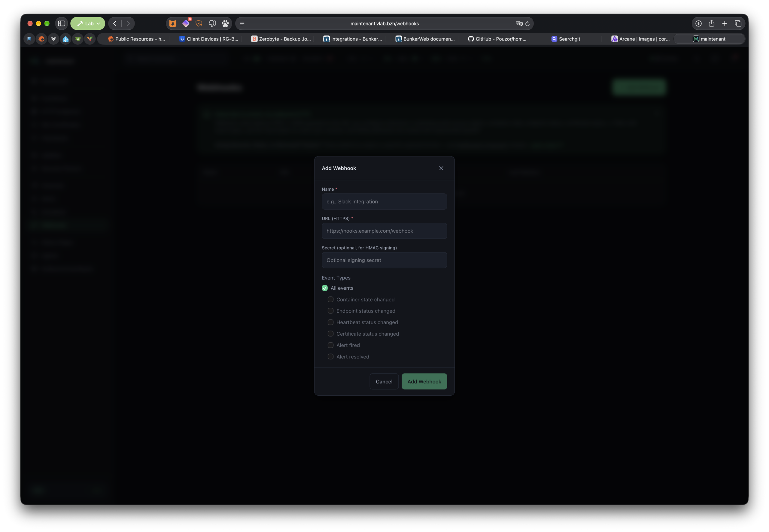
Task: Open the purple diamond extension with badge
Action: 186,23
